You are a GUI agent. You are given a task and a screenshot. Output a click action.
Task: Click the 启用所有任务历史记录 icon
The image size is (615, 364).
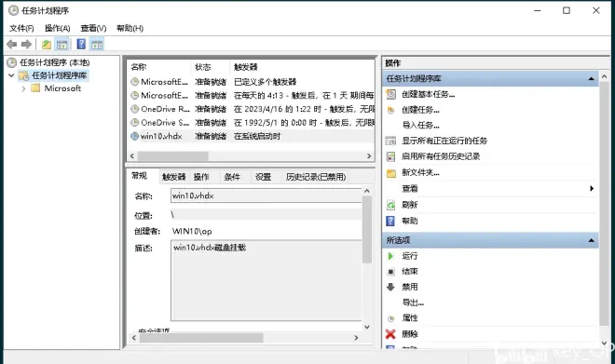390,156
